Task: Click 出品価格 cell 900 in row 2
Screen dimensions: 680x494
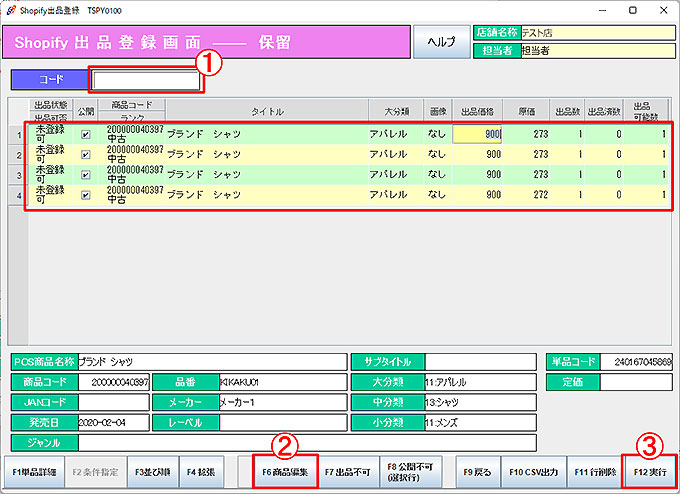Action: coord(477,154)
